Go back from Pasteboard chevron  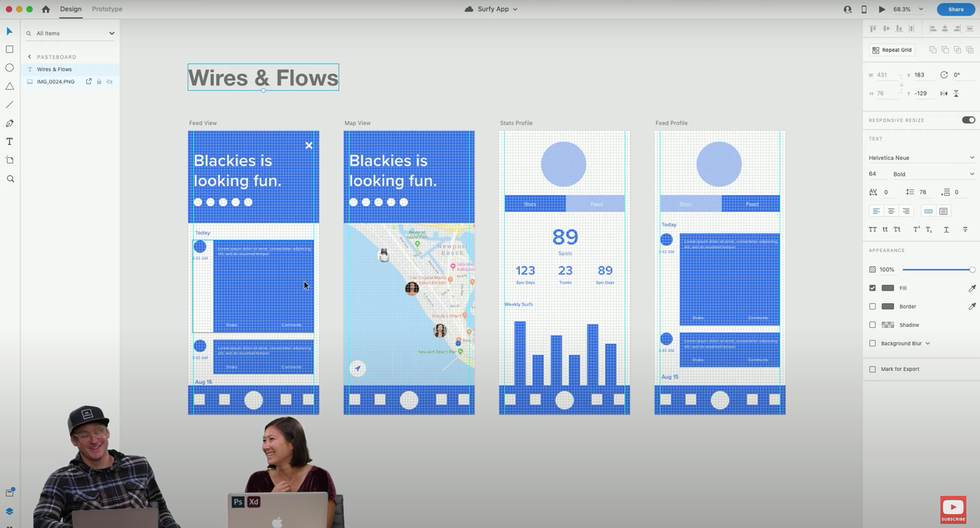click(30, 57)
